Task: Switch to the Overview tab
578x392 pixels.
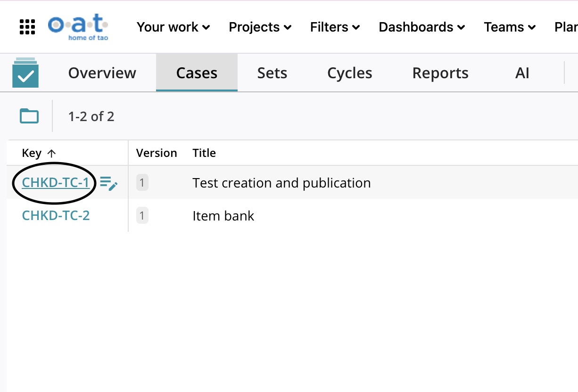Action: (x=102, y=73)
